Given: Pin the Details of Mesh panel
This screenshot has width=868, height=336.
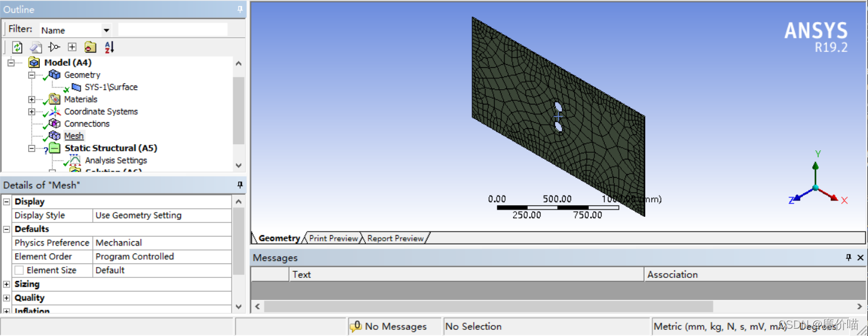Looking at the screenshot, I should (x=240, y=184).
